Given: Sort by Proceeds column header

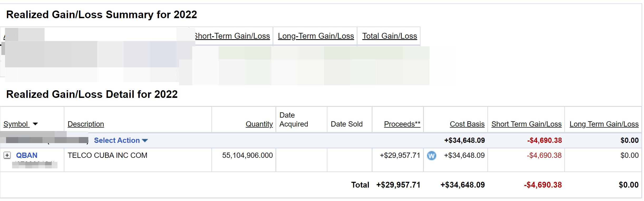Looking at the screenshot, I should pos(402,124).
